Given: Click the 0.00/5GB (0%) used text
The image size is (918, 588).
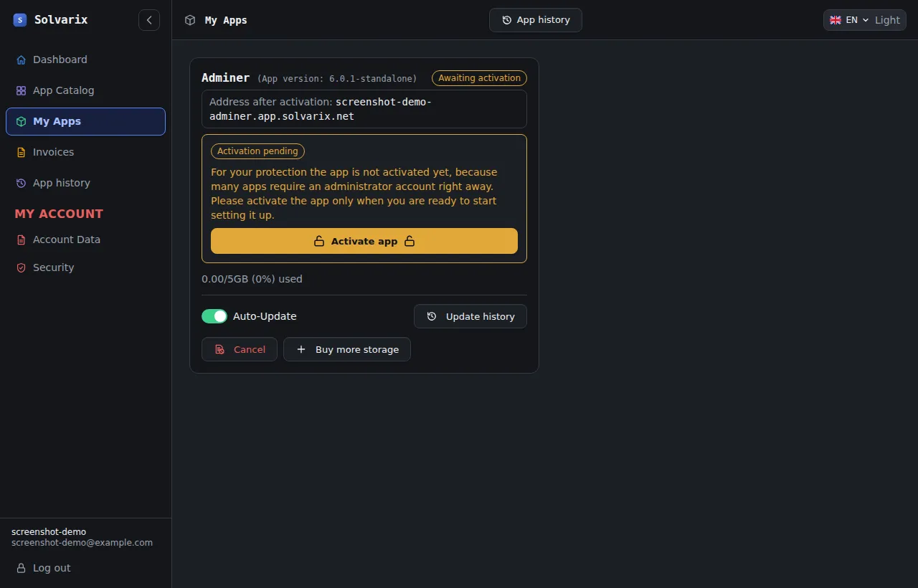Looking at the screenshot, I should [x=252, y=279].
